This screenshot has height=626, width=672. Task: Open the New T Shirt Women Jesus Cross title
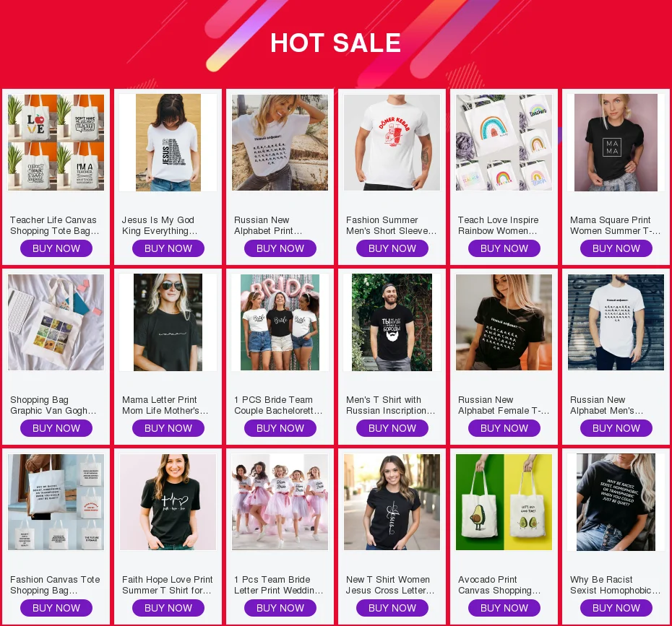390,585
